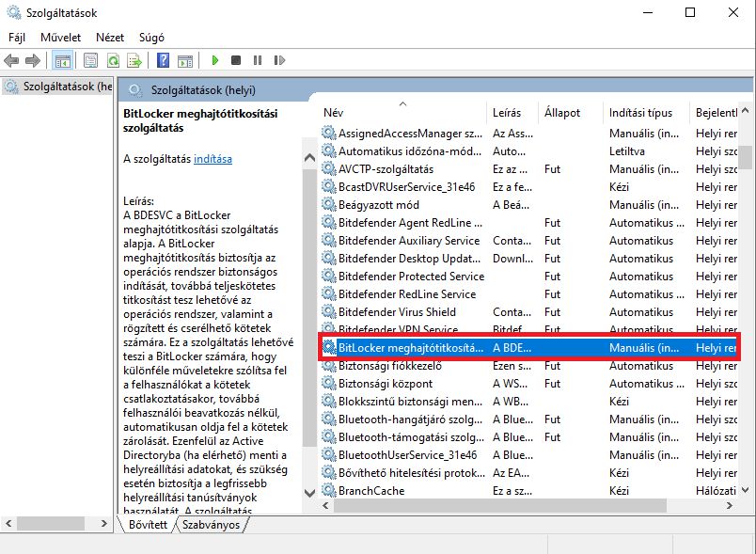This screenshot has width=756, height=554.
Task: Open Help with the blue question mark icon
Action: [163, 60]
